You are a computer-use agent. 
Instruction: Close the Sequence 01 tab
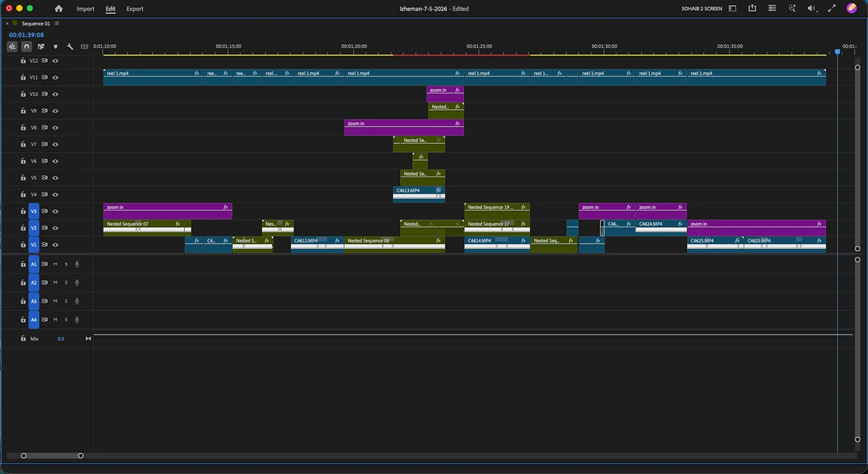point(7,23)
